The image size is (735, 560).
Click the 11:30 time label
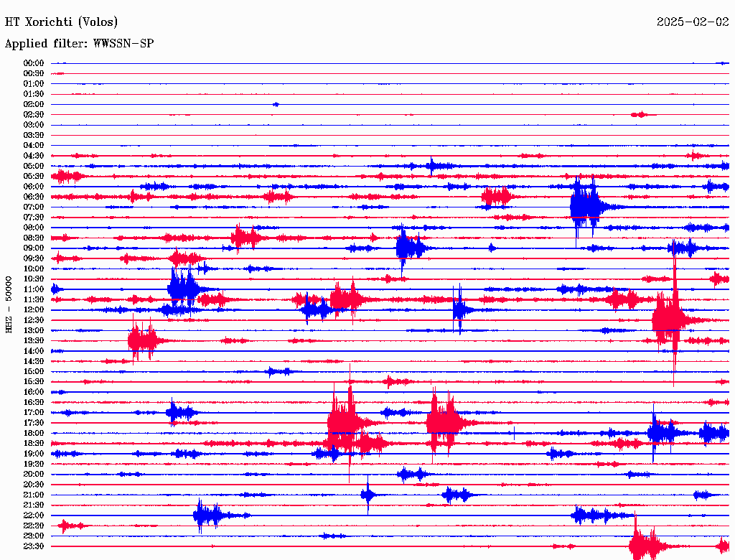tap(34, 299)
